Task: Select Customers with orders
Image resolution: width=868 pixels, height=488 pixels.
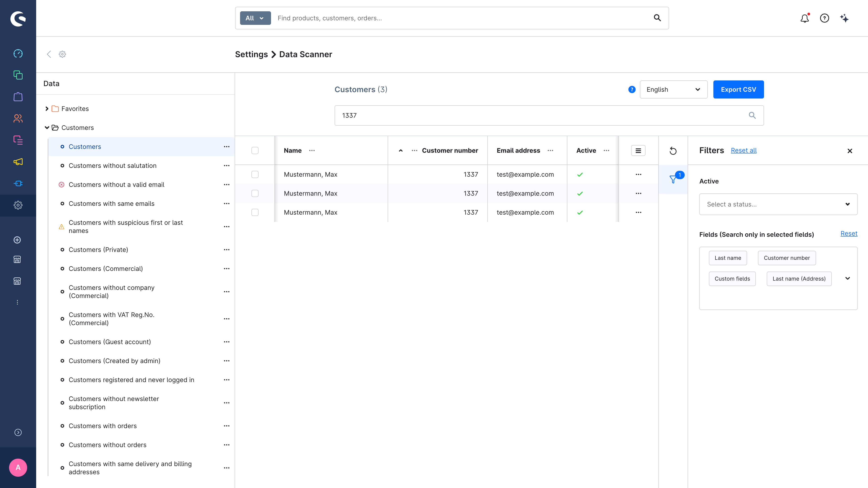Action: pyautogui.click(x=102, y=426)
